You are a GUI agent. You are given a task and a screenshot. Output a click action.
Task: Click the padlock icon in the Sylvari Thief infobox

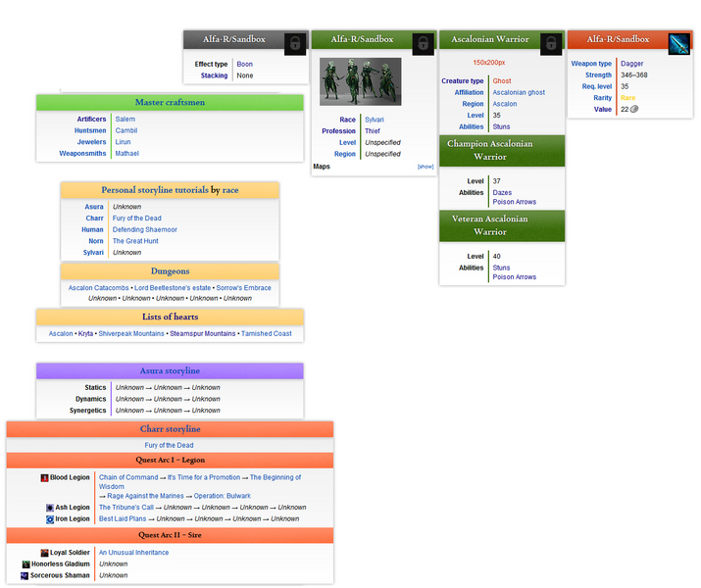point(423,44)
